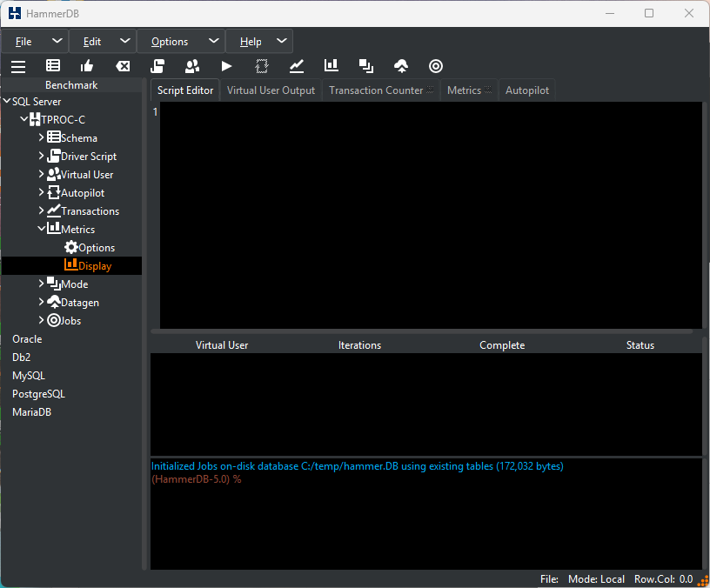Click the Clear/delete toolbar icon
The width and height of the screenshot is (710, 588).
[x=123, y=66]
